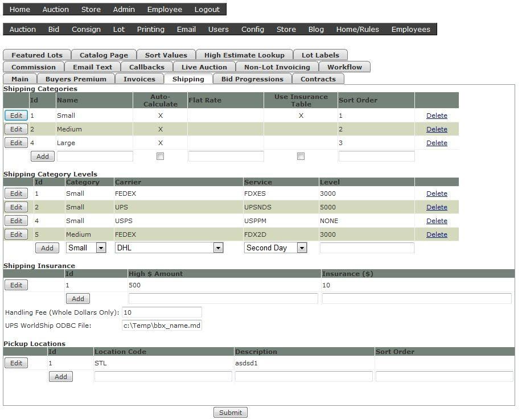The height and width of the screenshot is (420, 522).
Task: Open the Lot menu item
Action: coord(118,29)
